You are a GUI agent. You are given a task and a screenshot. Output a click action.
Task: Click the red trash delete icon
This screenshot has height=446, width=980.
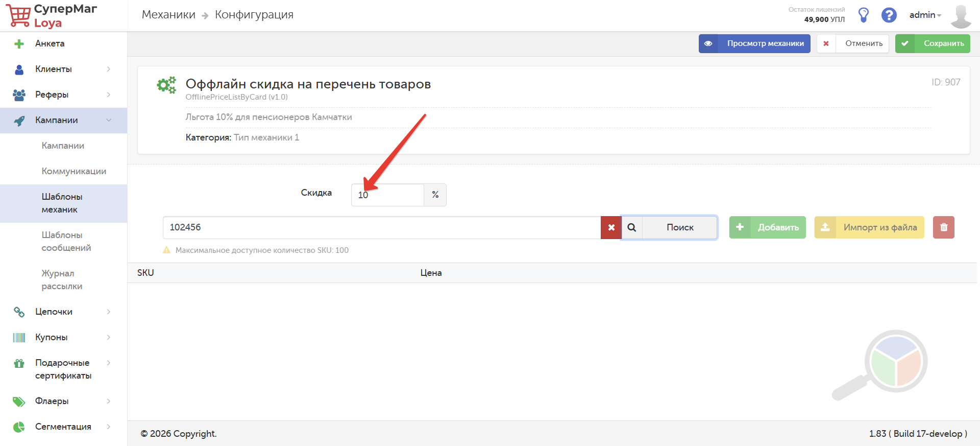[944, 227]
